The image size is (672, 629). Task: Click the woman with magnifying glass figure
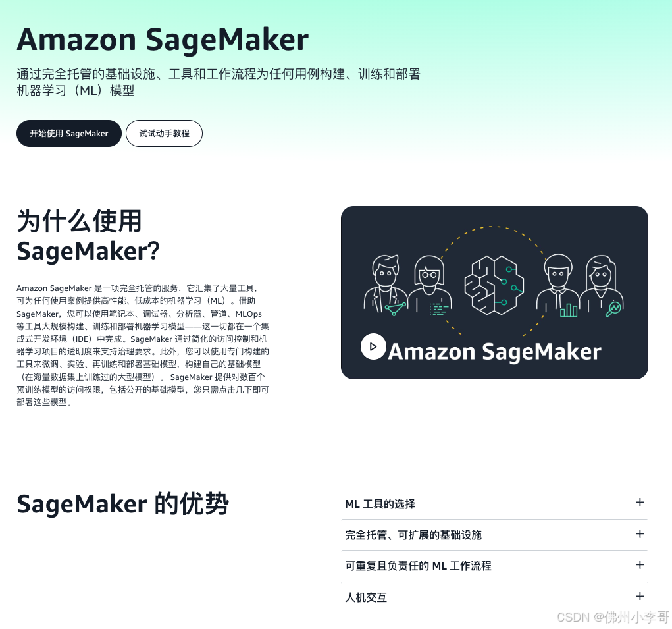click(602, 286)
